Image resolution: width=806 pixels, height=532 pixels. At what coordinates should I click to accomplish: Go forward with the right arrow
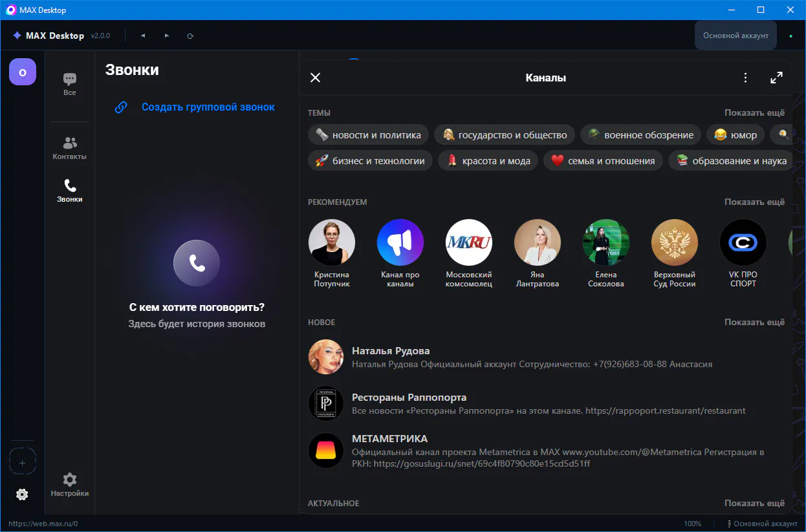(x=167, y=36)
